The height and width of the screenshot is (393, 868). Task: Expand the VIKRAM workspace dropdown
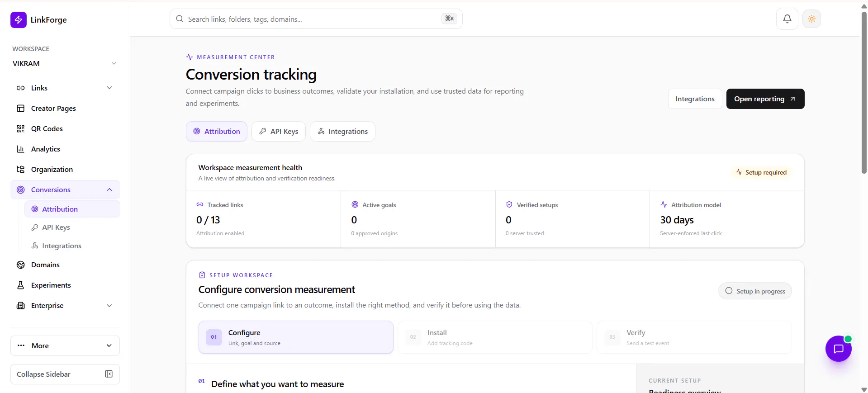114,63
